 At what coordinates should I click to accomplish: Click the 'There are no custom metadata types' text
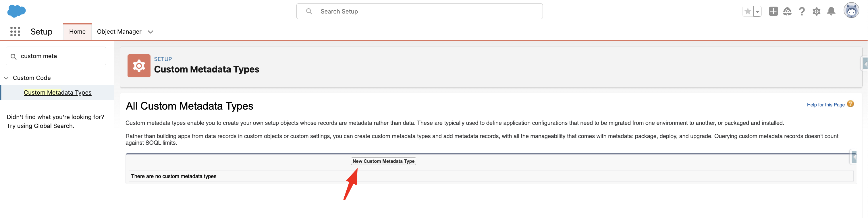point(173,176)
